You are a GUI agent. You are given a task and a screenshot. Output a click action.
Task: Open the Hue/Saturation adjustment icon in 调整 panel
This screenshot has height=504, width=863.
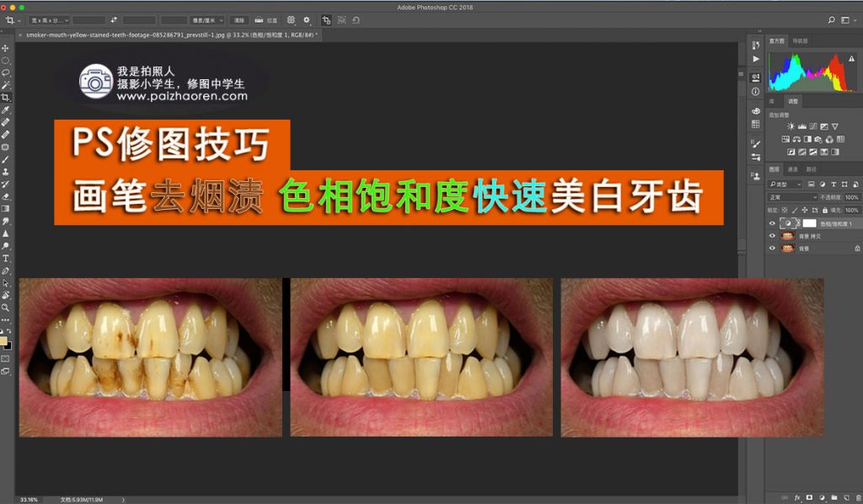click(x=784, y=139)
